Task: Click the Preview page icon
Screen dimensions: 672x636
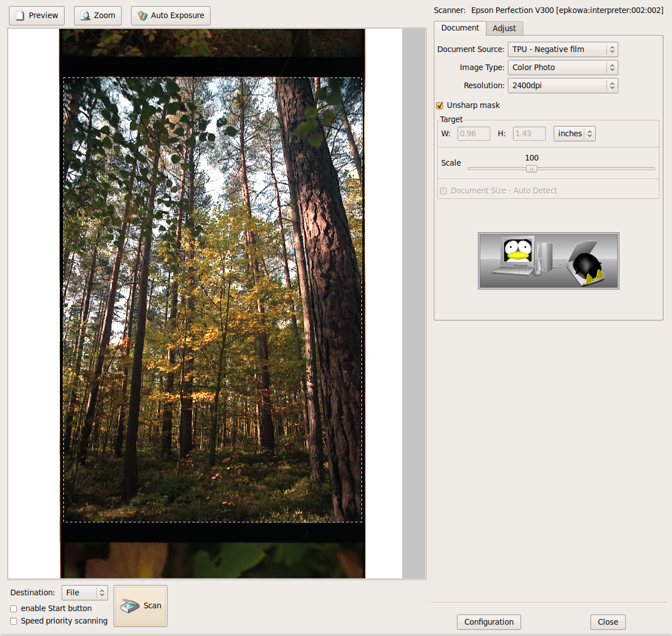Action: point(20,15)
